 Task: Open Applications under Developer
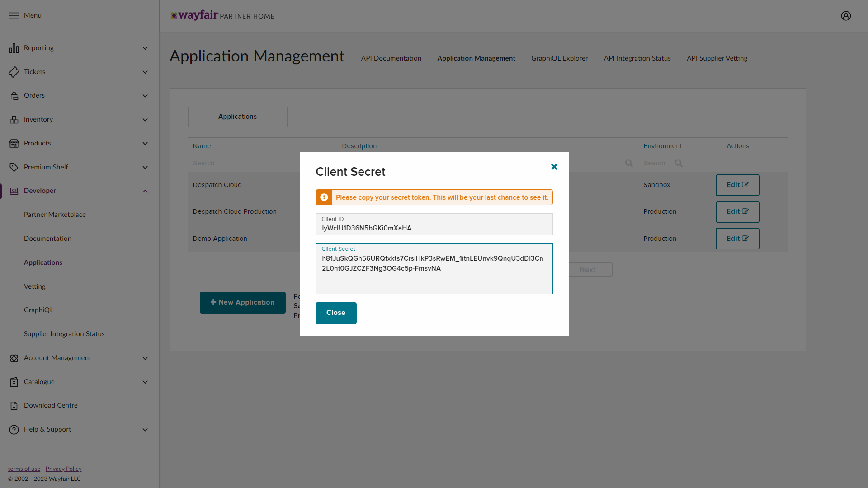coord(43,263)
